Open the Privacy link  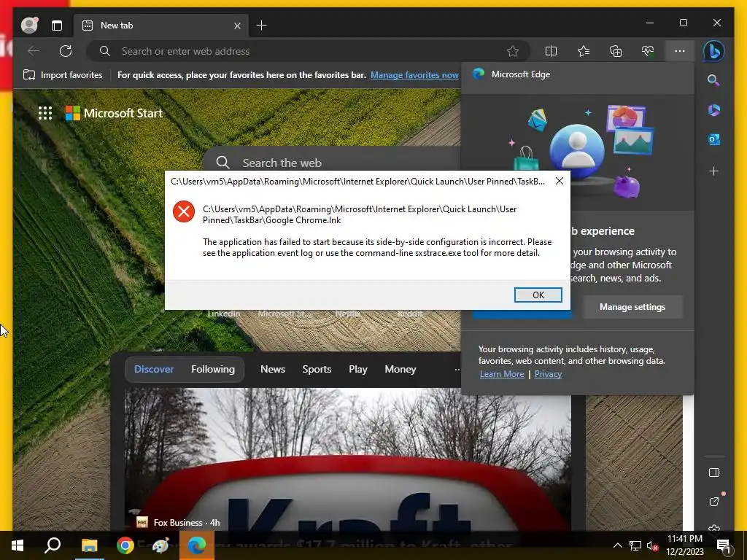click(x=548, y=374)
